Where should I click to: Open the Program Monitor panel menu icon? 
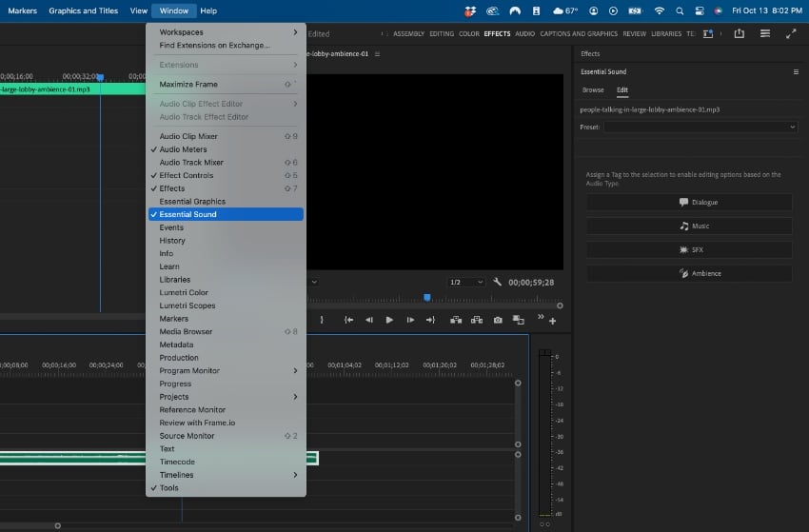377,53
